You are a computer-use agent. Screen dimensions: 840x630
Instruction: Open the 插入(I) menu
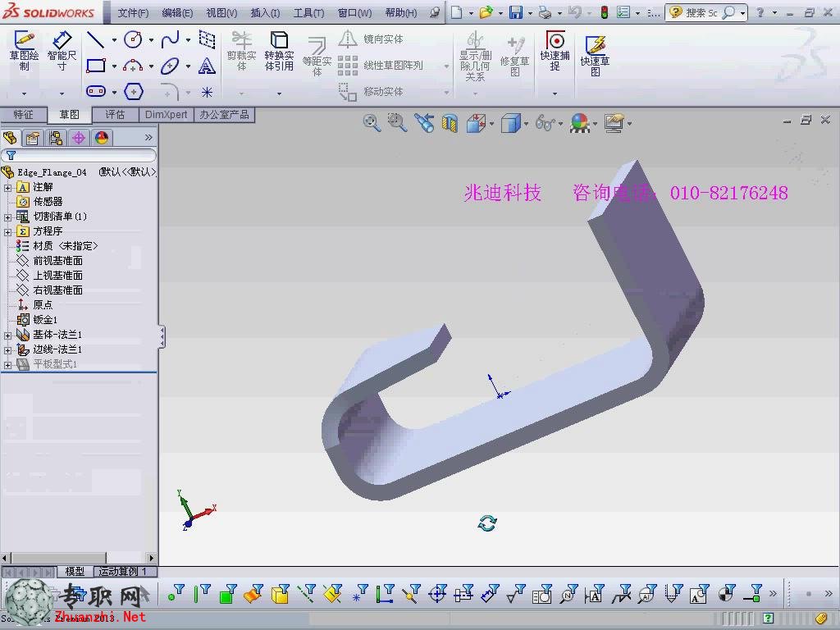(265, 13)
